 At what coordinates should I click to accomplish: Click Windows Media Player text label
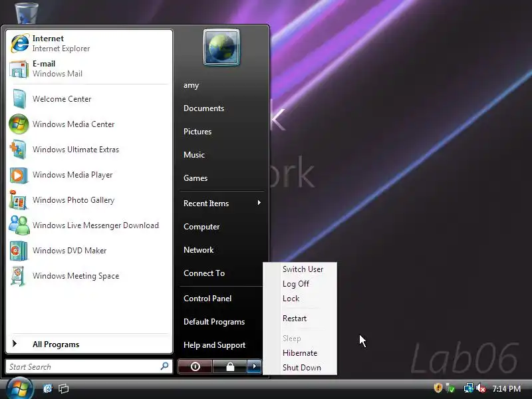tap(72, 175)
